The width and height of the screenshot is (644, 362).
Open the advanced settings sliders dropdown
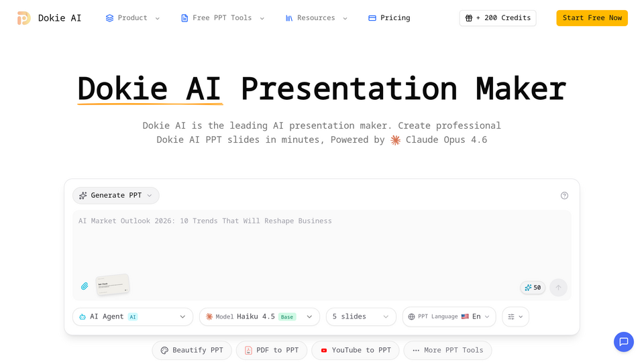coord(515,316)
